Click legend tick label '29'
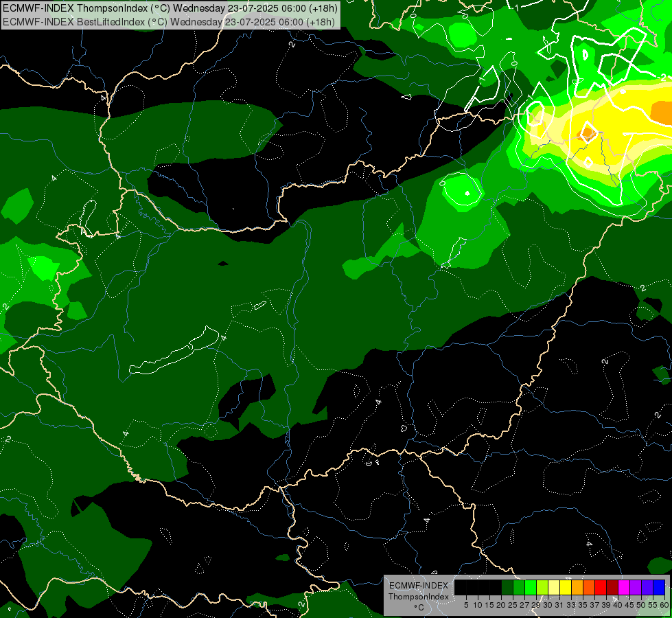 tap(536, 605)
